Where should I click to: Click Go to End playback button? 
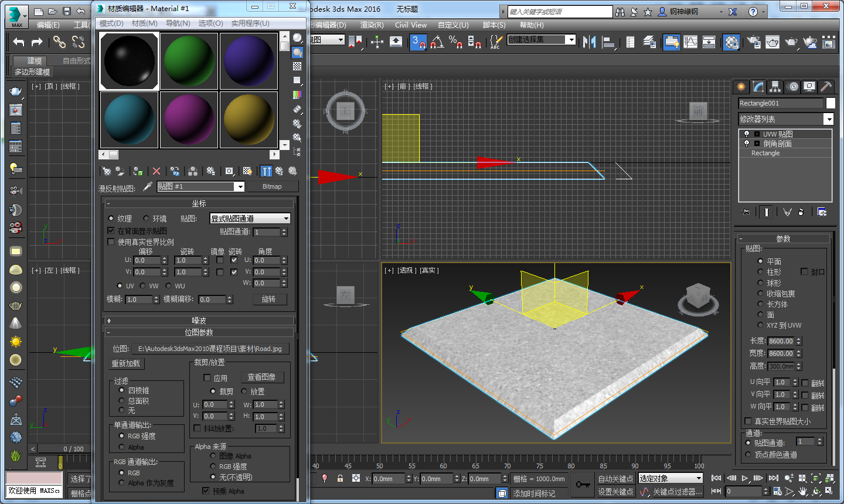coord(773,478)
